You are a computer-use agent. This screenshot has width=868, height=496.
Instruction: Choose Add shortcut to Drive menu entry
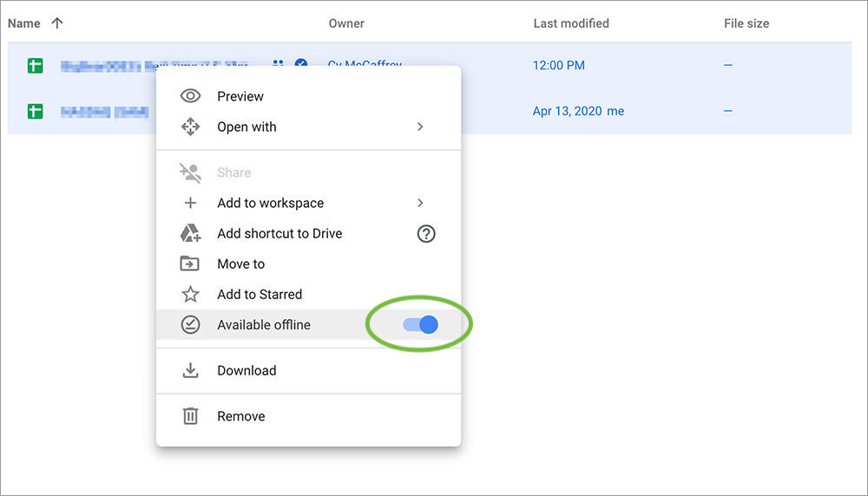tap(279, 233)
